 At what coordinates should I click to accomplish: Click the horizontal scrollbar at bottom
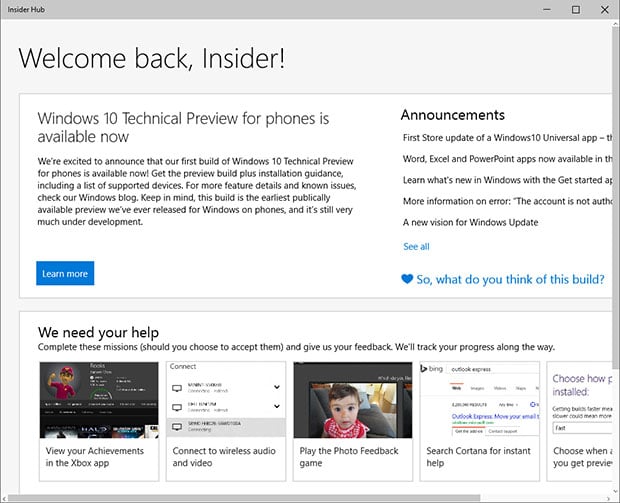(300, 497)
